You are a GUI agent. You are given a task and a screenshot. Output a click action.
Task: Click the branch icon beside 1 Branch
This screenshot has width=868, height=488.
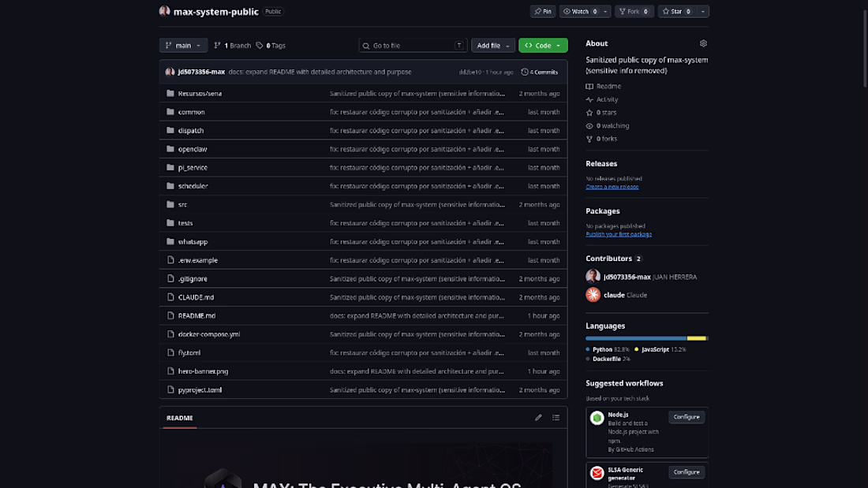click(x=217, y=46)
